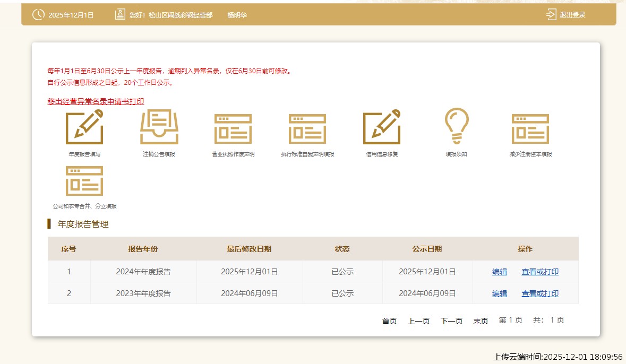Click the 移出经营异常名录申请书打印 link
The height and width of the screenshot is (364, 626).
(x=96, y=101)
